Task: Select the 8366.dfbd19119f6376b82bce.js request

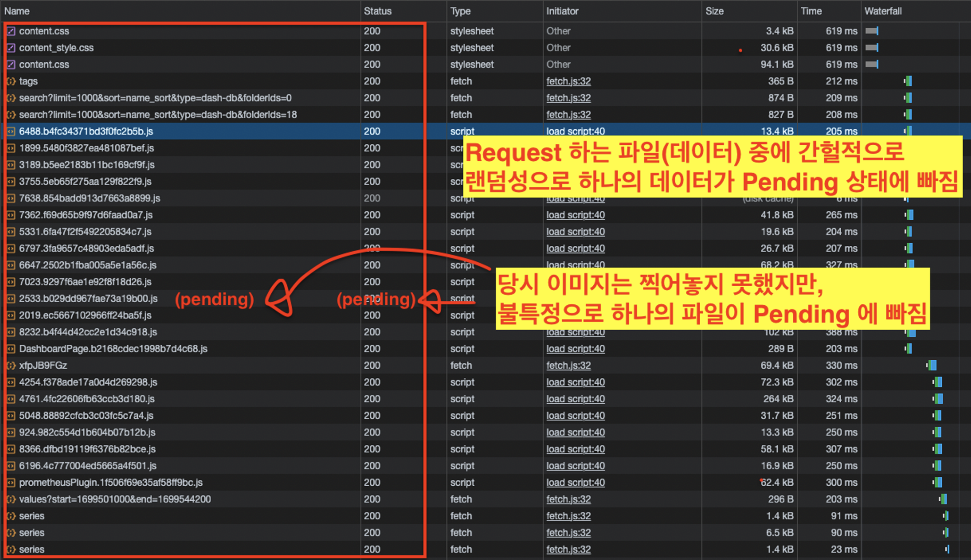Action: pyautogui.click(x=87, y=449)
